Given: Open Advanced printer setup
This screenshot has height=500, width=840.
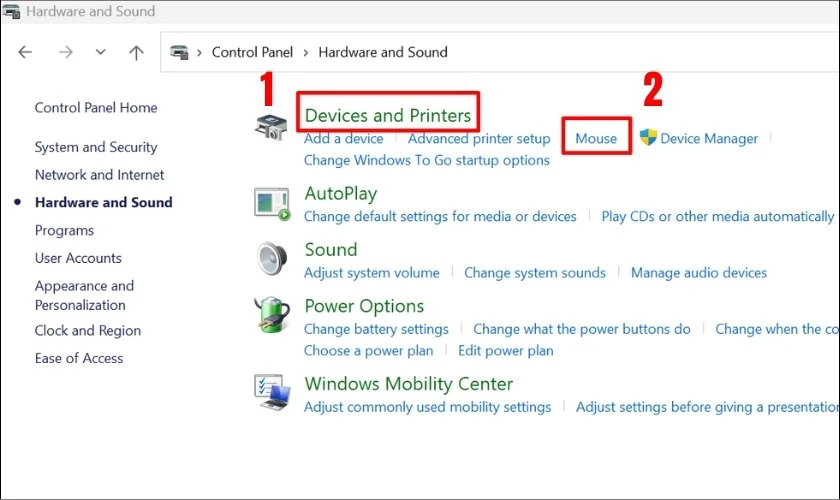Looking at the screenshot, I should click(x=479, y=138).
